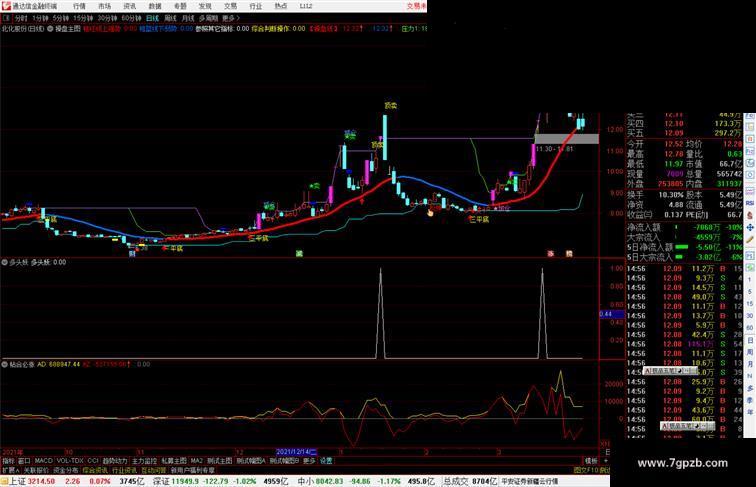Viewport: 756px width, 487px height.
Task: Select the 周线 weekly chart tab
Action: pos(170,18)
